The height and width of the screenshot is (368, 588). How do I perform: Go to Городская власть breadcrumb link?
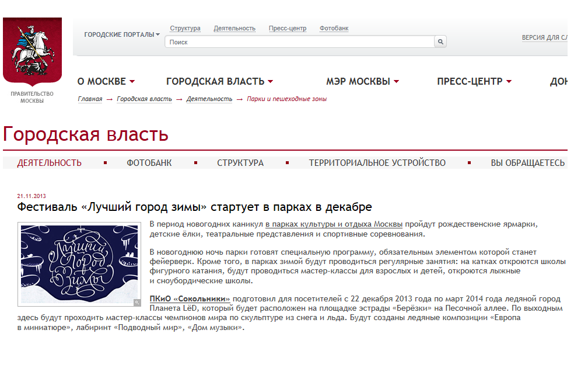(x=145, y=99)
